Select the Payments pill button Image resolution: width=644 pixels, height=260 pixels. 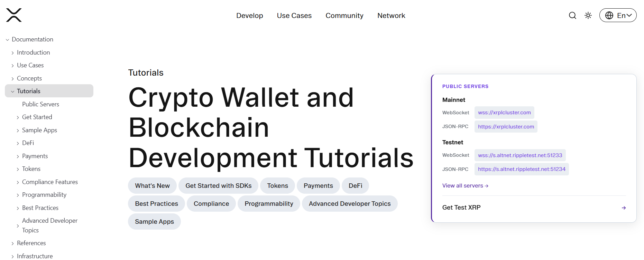(318, 186)
